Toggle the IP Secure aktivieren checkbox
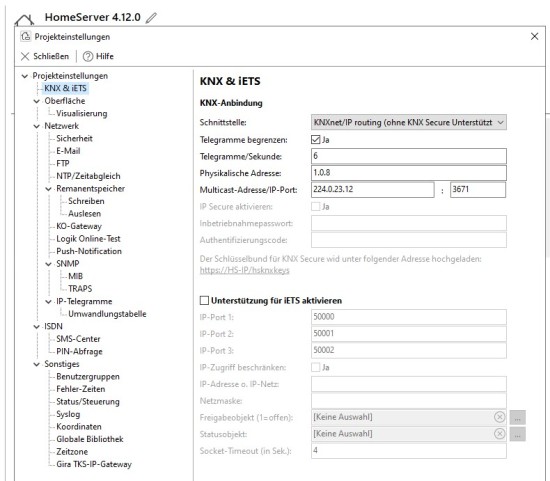550x481 pixels. (316, 206)
